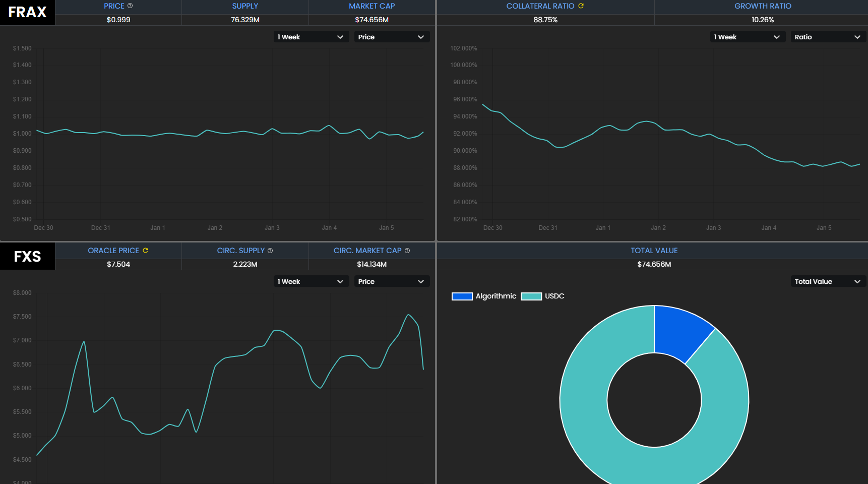Open the Price dropdown on FRAX chart

click(x=391, y=37)
